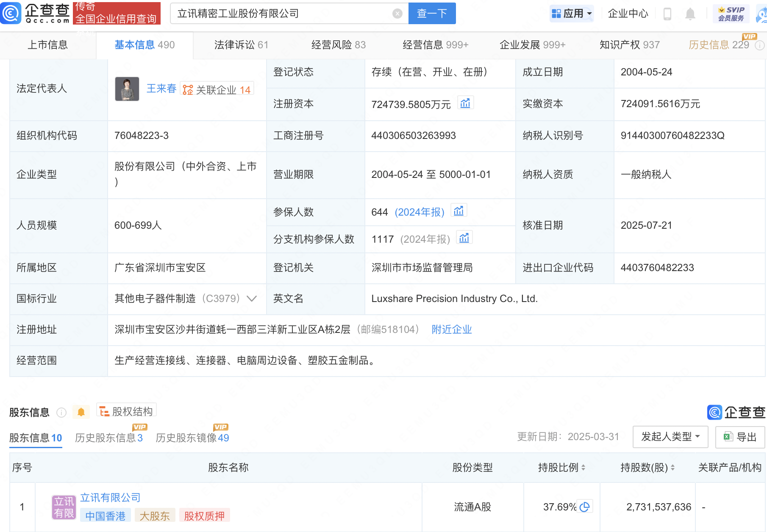Click the 股权质押 tag
Viewport: 767px width, 532px height.
204,515
